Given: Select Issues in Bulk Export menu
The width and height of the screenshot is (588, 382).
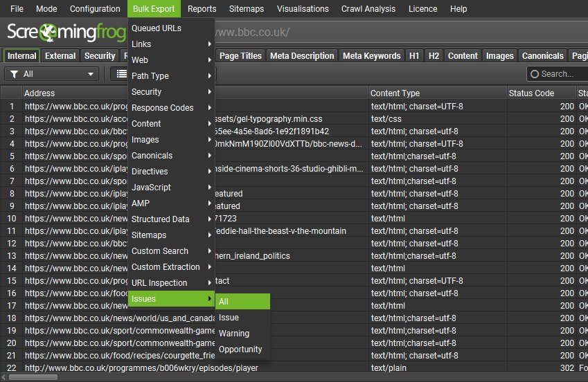Looking at the screenshot, I should click(171, 299).
